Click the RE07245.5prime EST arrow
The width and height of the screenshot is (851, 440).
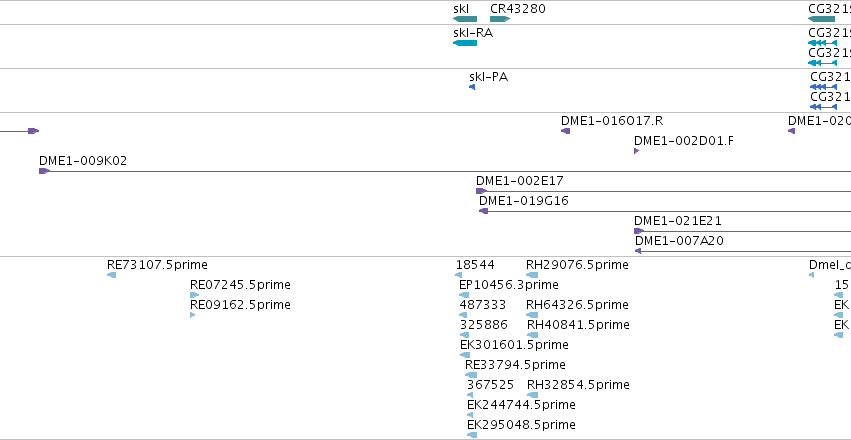194,295
